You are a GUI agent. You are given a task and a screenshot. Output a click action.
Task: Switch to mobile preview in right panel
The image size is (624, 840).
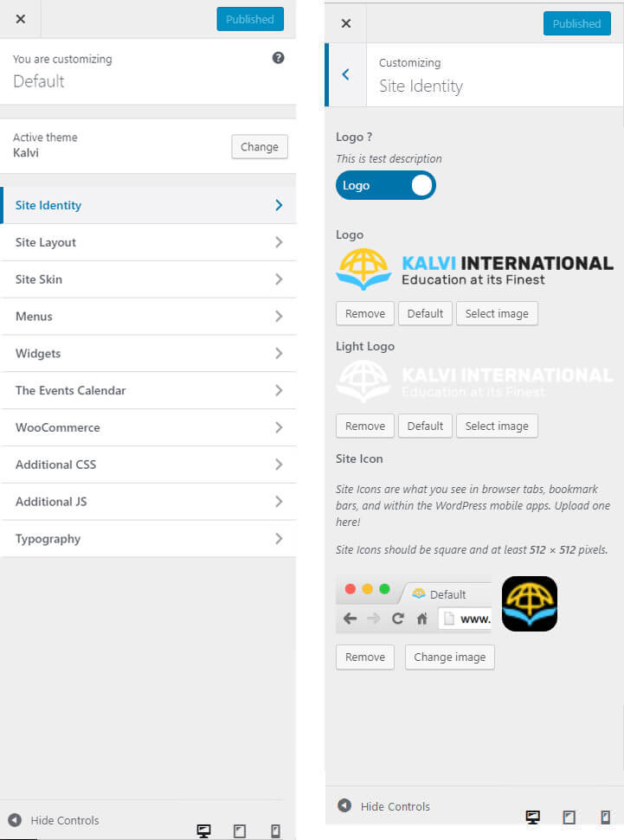pos(605,817)
